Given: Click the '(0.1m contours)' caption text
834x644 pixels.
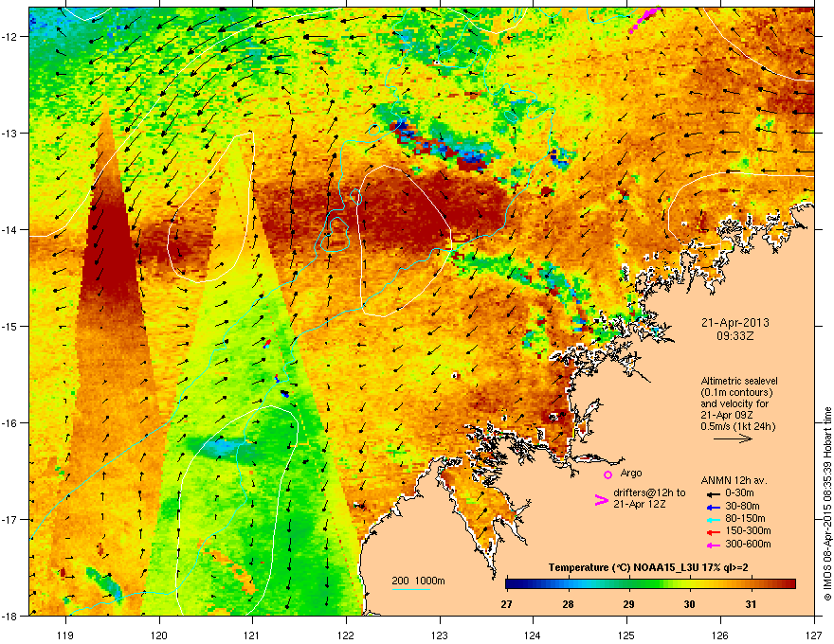Looking at the screenshot, I should (x=736, y=393).
